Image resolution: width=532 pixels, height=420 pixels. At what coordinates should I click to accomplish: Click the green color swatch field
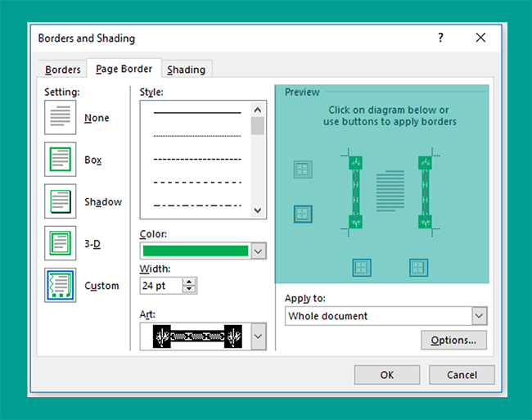(x=196, y=251)
